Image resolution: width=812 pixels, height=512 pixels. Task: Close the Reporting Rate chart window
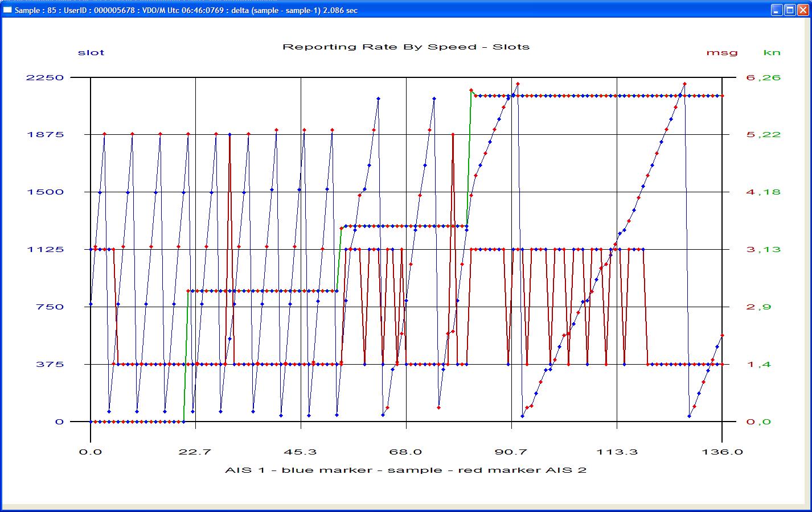802,10
